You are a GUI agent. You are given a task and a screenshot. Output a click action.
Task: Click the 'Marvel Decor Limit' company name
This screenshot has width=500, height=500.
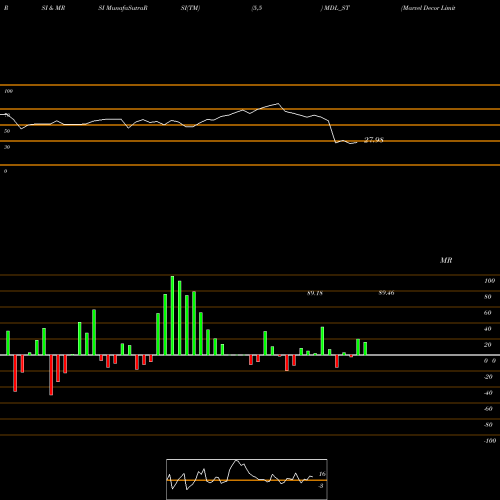tap(428, 8)
